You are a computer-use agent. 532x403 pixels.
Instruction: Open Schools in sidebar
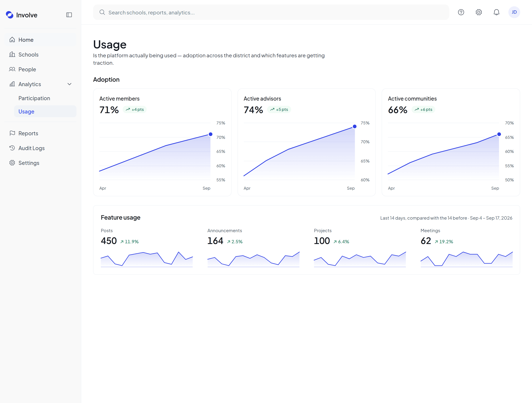click(x=40, y=54)
